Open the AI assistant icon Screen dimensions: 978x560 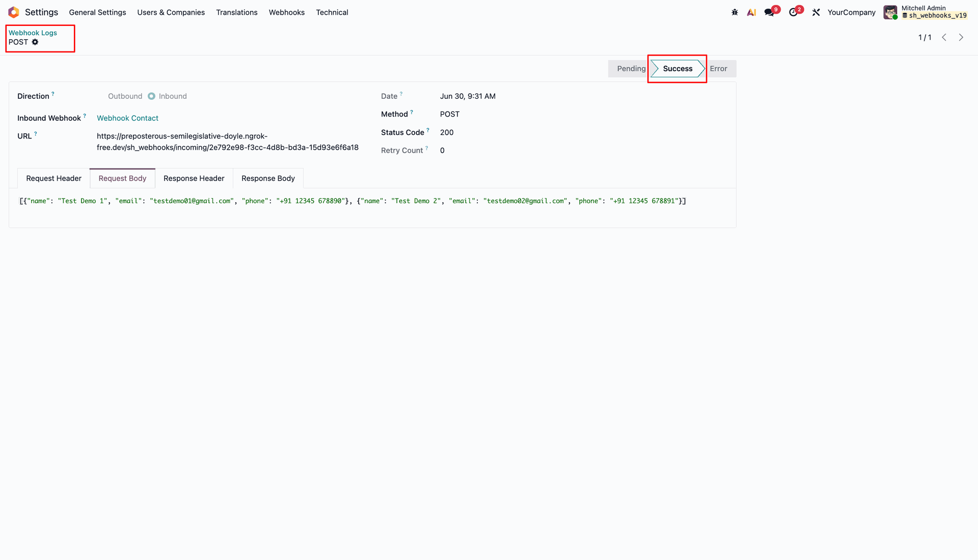[x=751, y=12]
